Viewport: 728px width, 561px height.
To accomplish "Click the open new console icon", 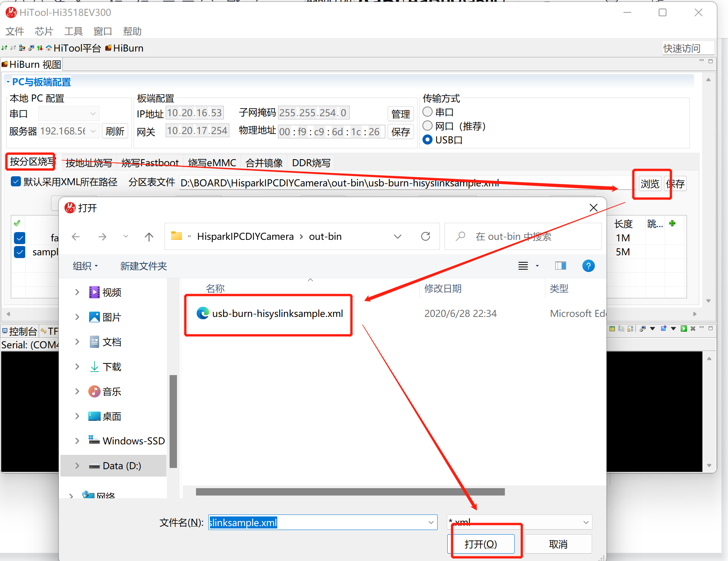I will pyautogui.click(x=663, y=329).
